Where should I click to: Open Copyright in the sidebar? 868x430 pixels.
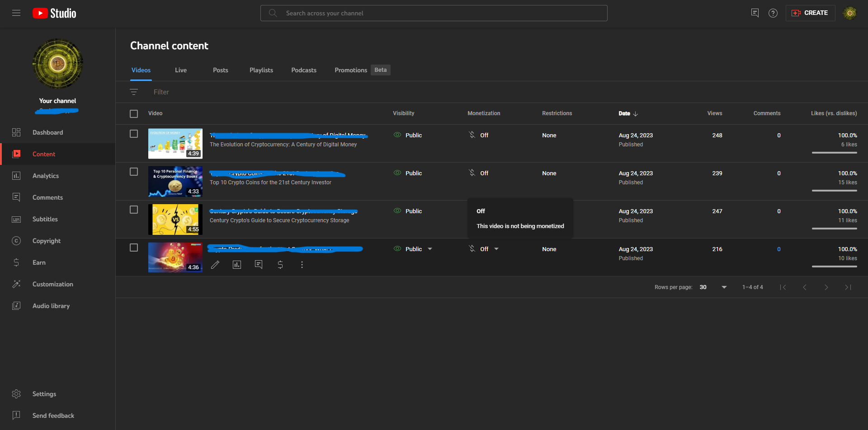(58, 241)
